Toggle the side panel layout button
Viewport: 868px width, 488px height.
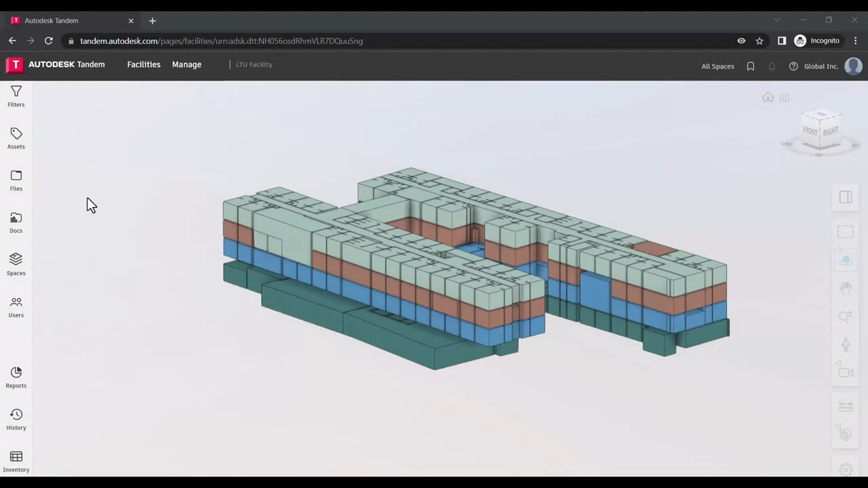(x=845, y=197)
